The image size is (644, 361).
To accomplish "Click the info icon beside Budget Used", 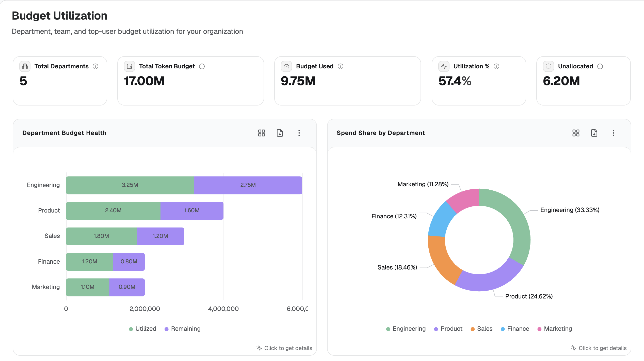I will click(x=341, y=66).
